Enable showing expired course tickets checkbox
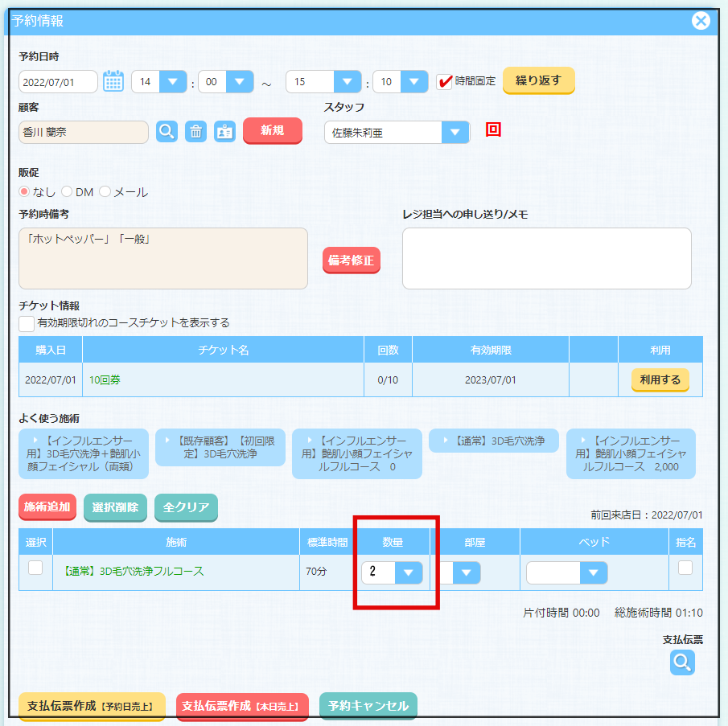The width and height of the screenshot is (728, 726). tap(27, 323)
